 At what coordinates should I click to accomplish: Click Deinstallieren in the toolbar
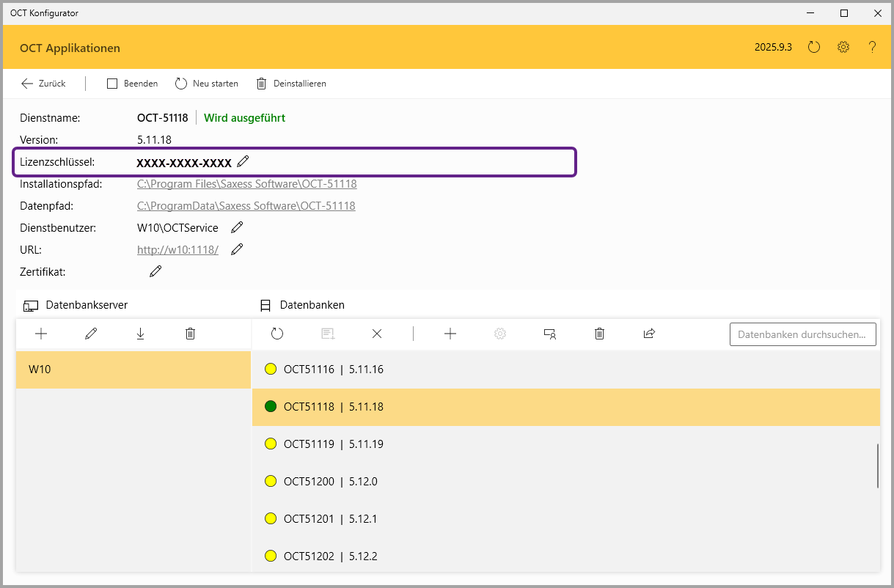tap(291, 84)
